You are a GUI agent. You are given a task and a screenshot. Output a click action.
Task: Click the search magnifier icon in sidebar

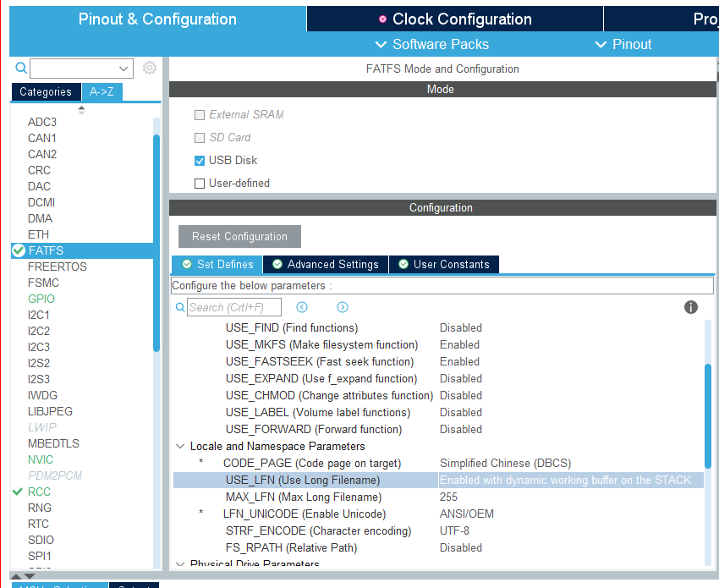tap(20, 68)
